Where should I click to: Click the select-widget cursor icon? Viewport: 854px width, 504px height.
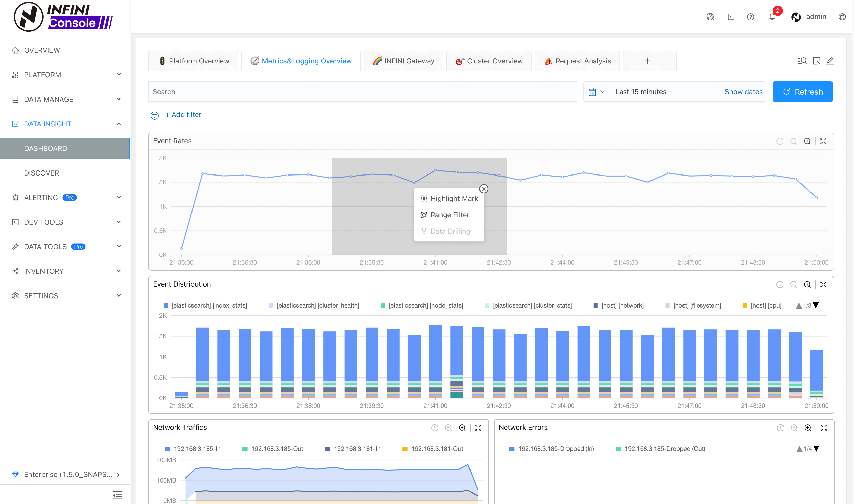817,61
